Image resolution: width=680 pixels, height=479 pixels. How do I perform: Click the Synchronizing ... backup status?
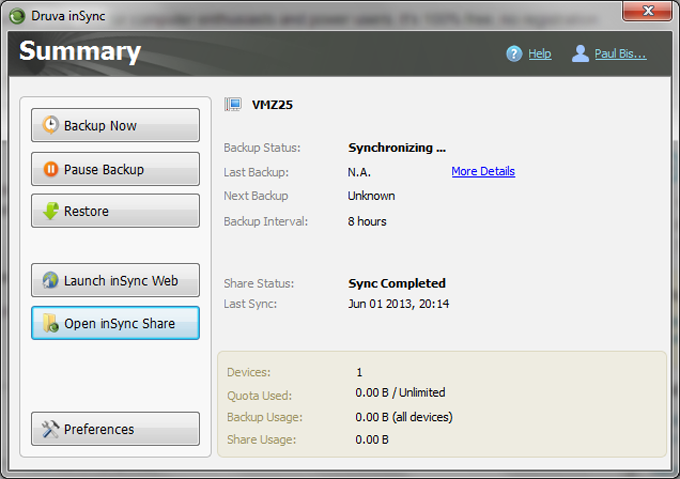coord(397,148)
